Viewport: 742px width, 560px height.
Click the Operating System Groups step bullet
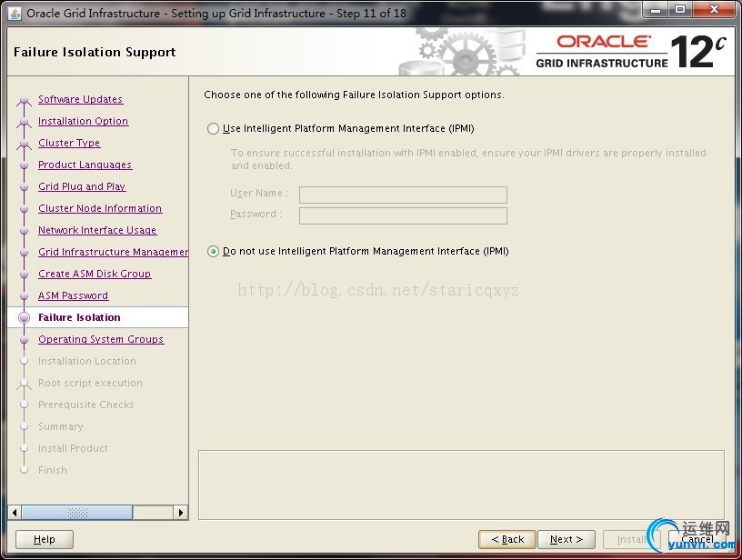(25, 340)
